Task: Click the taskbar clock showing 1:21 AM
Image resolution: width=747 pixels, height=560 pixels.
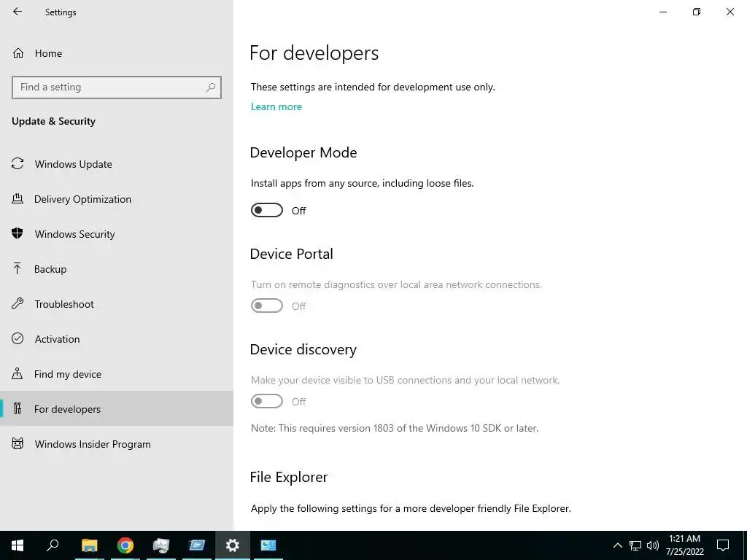Action: coord(684,545)
